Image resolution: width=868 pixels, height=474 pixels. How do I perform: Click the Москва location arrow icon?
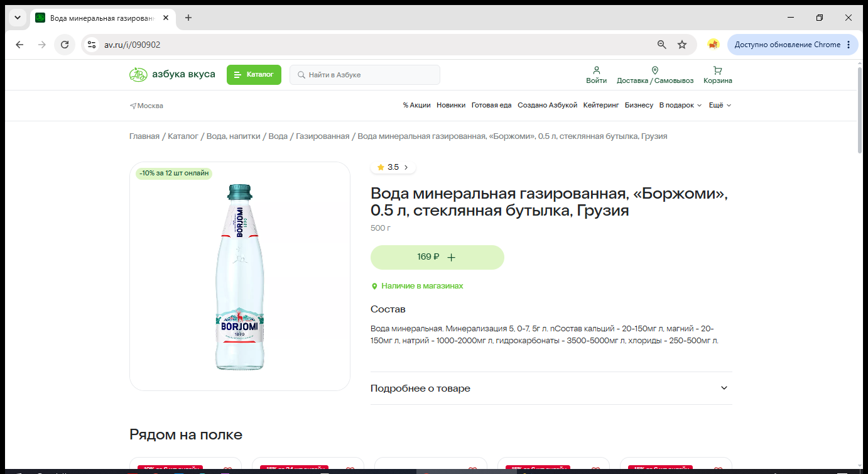coord(133,106)
